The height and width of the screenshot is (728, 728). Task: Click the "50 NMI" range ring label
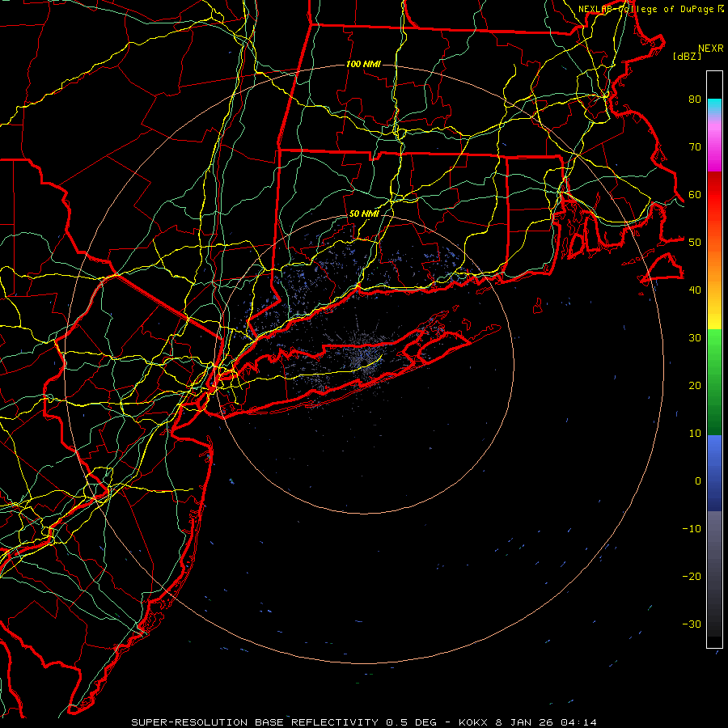[x=363, y=214]
